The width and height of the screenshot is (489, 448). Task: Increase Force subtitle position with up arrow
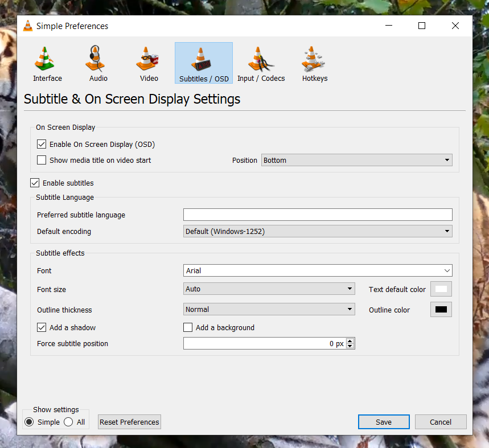350,340
